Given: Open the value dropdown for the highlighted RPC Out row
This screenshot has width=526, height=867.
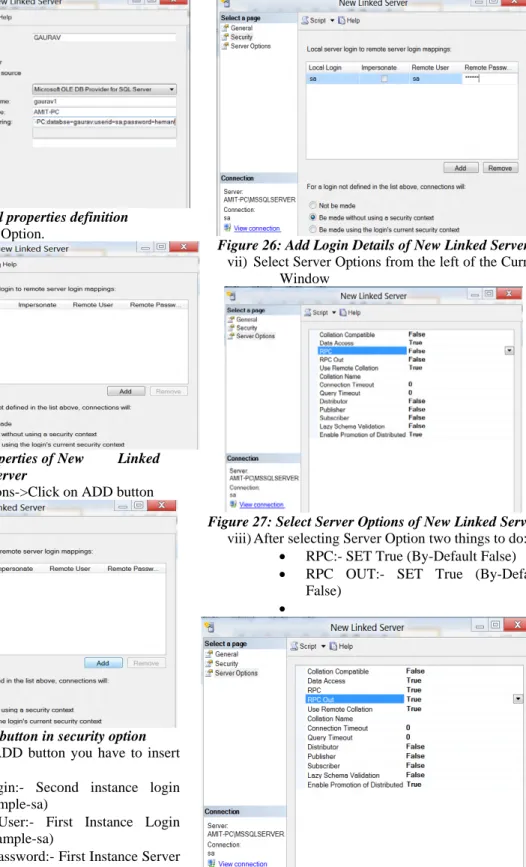Looking at the screenshot, I should click(x=517, y=699).
